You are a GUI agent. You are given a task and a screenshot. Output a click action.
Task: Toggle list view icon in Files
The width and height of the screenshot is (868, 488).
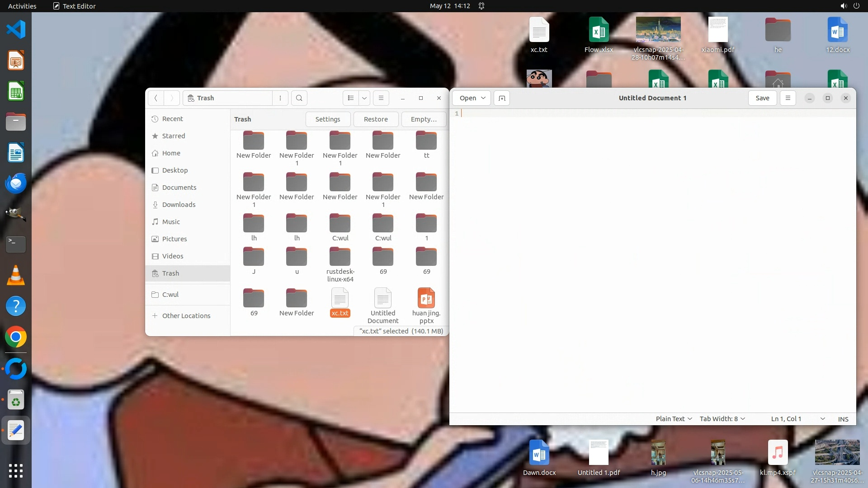pyautogui.click(x=351, y=98)
